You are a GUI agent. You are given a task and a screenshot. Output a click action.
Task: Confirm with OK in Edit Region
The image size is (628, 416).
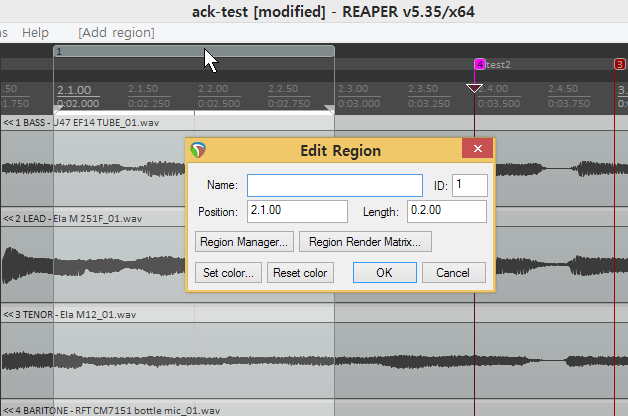pyautogui.click(x=384, y=273)
